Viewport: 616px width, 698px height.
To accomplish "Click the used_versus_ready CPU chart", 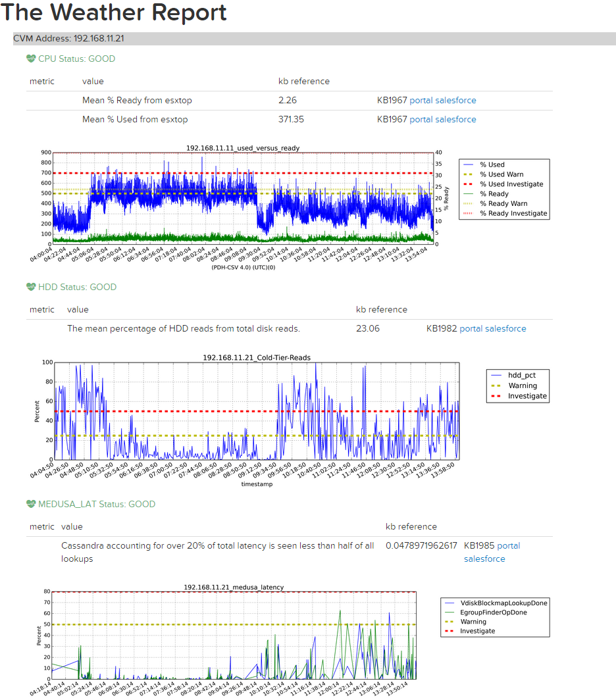I will click(244, 198).
